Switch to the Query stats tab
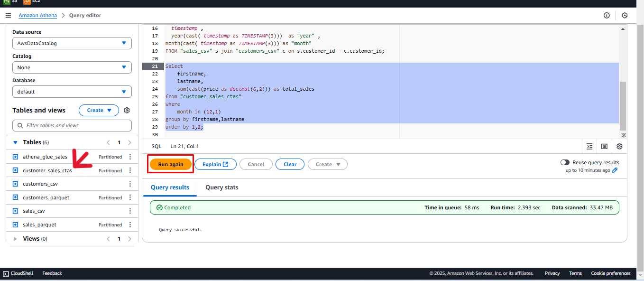The image size is (644, 281). point(221,187)
